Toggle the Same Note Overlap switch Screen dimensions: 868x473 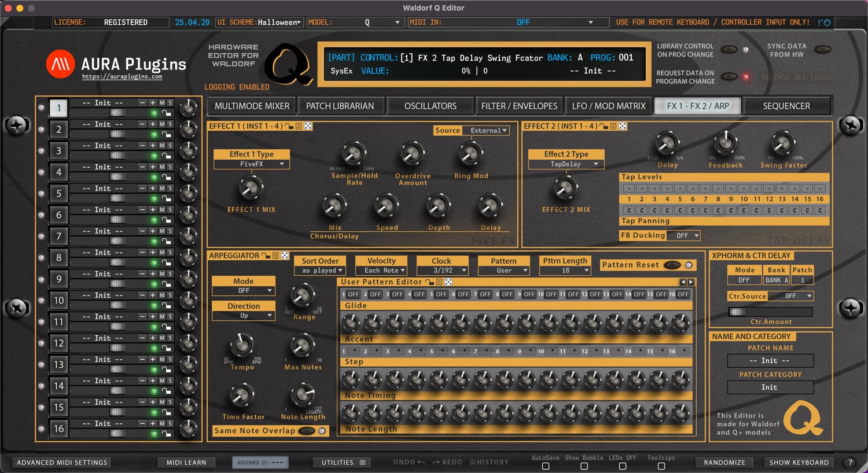point(306,431)
